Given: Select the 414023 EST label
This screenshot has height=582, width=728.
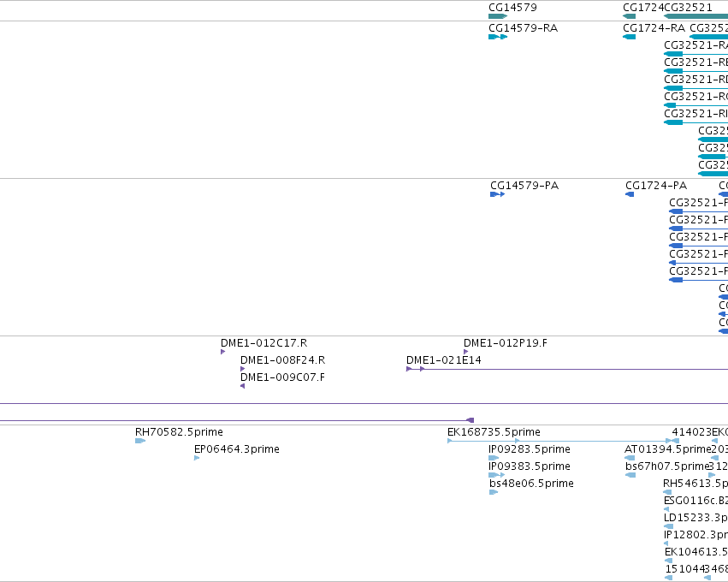Looking at the screenshot, I should [x=692, y=432].
